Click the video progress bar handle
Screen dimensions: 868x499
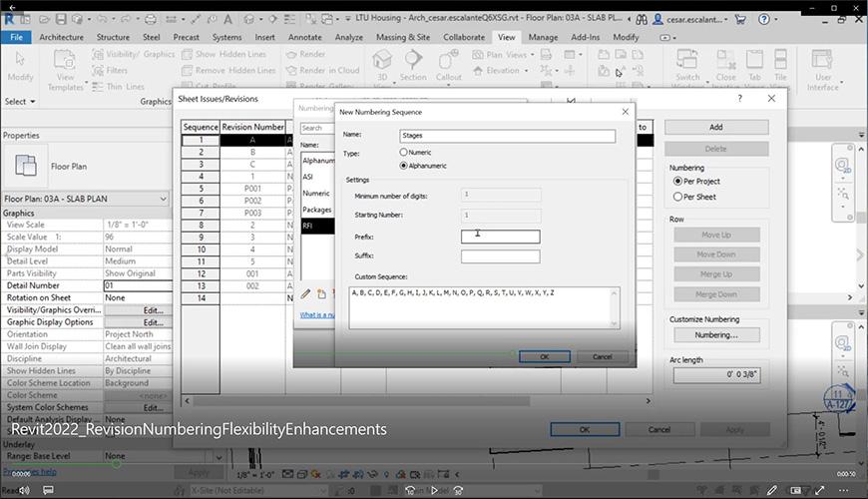click(117, 464)
